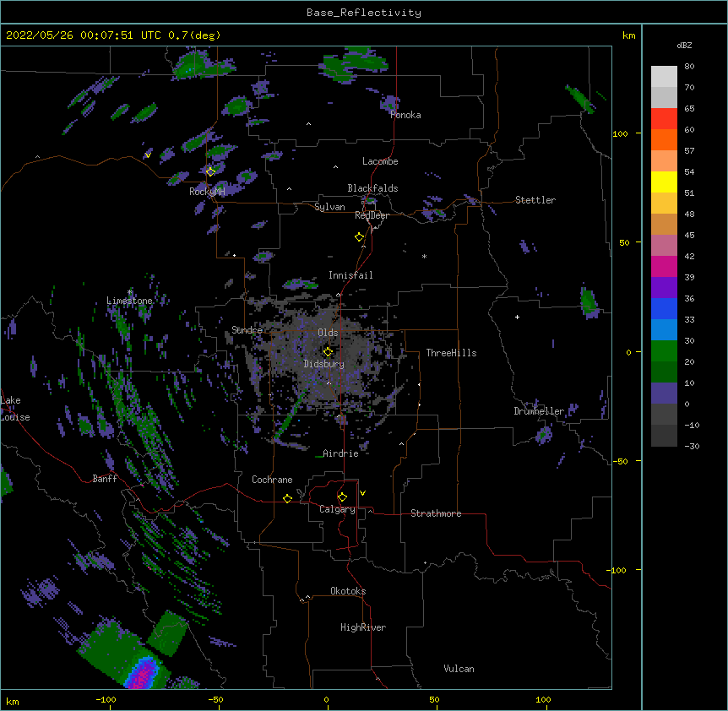The image size is (728, 711).
Task: Click the 100 tick label on the right axis
Action: [x=620, y=133]
